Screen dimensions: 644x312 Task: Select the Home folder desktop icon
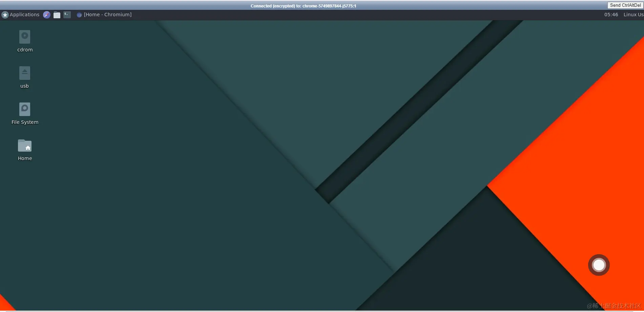(x=25, y=150)
